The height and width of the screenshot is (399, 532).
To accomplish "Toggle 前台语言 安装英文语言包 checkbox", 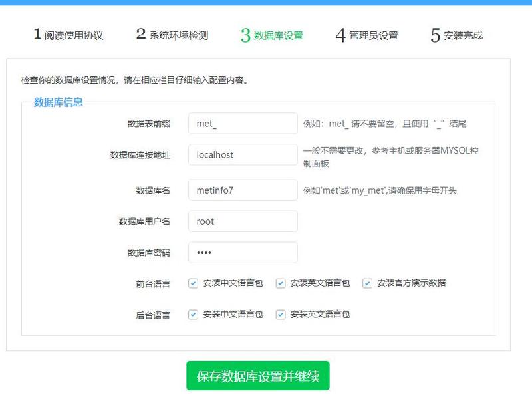I will pos(280,283).
